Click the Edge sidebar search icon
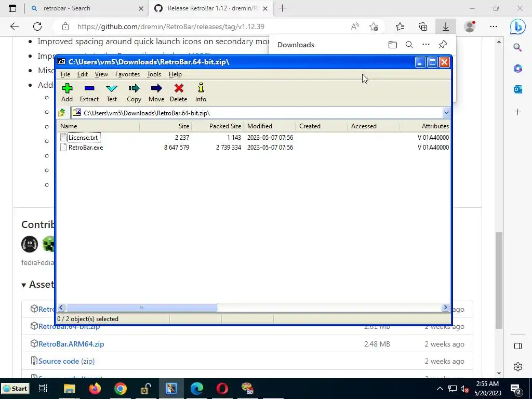This screenshot has width=532, height=399. 517,47
